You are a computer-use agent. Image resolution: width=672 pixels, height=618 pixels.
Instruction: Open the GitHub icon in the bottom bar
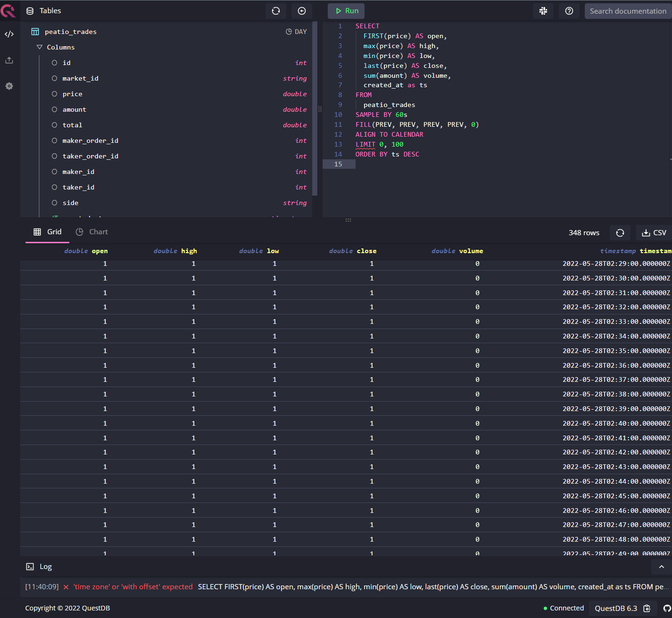pos(666,608)
